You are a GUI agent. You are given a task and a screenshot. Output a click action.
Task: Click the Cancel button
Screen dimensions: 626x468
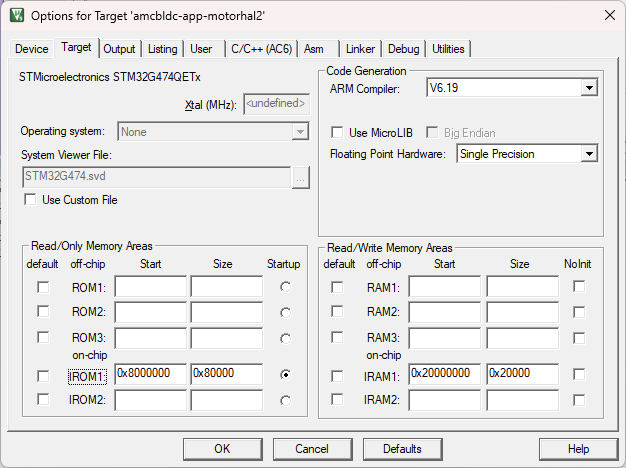point(313,449)
